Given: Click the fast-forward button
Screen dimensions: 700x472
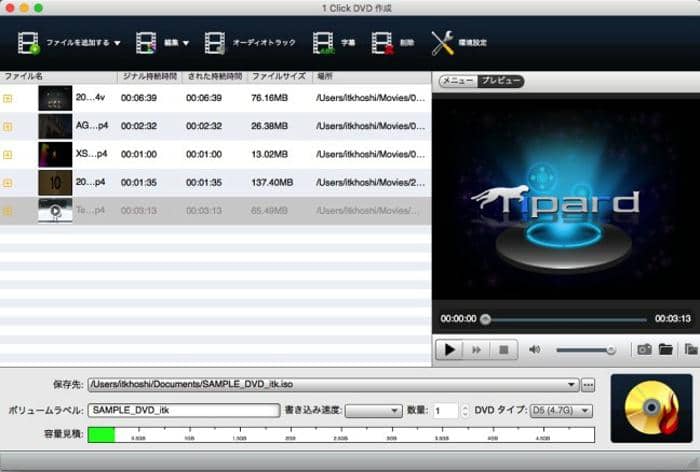Looking at the screenshot, I should coord(476,350).
